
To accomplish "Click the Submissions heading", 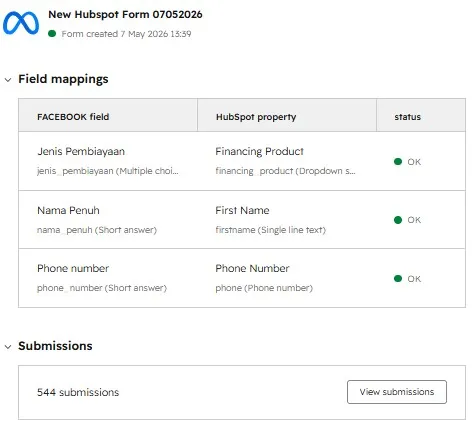I will click(55, 346).
